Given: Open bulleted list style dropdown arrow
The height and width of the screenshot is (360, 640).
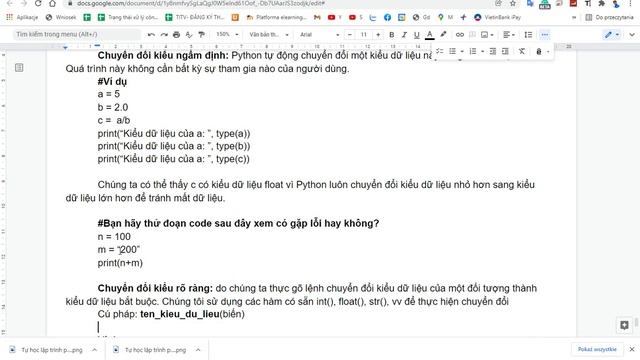Looking at the screenshot, I should (x=462, y=51).
